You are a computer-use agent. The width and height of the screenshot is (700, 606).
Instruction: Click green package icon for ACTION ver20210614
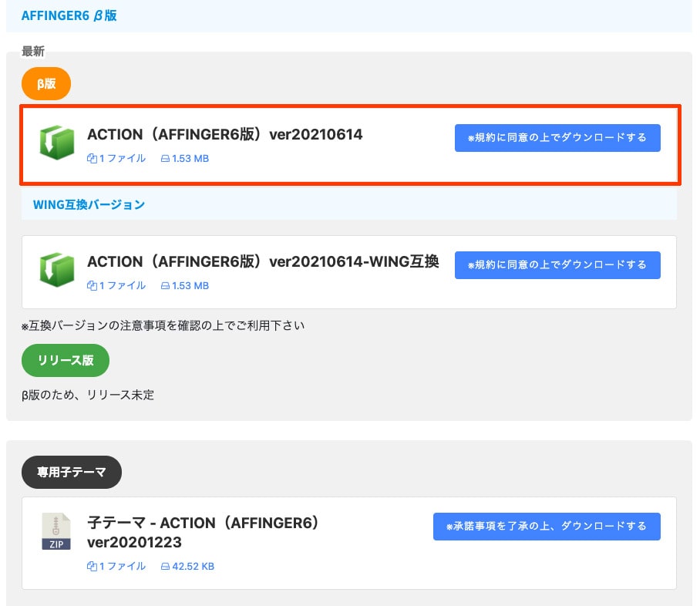pyautogui.click(x=56, y=143)
